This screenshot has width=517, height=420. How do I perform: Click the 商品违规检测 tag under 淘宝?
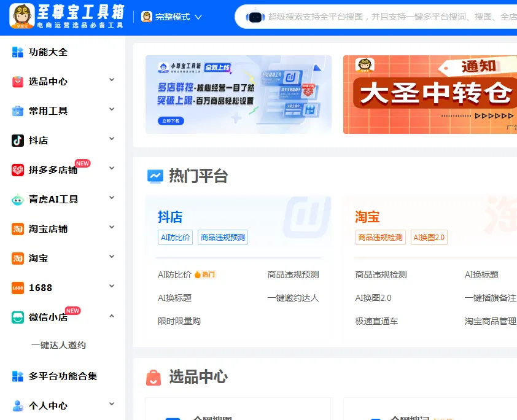point(381,238)
